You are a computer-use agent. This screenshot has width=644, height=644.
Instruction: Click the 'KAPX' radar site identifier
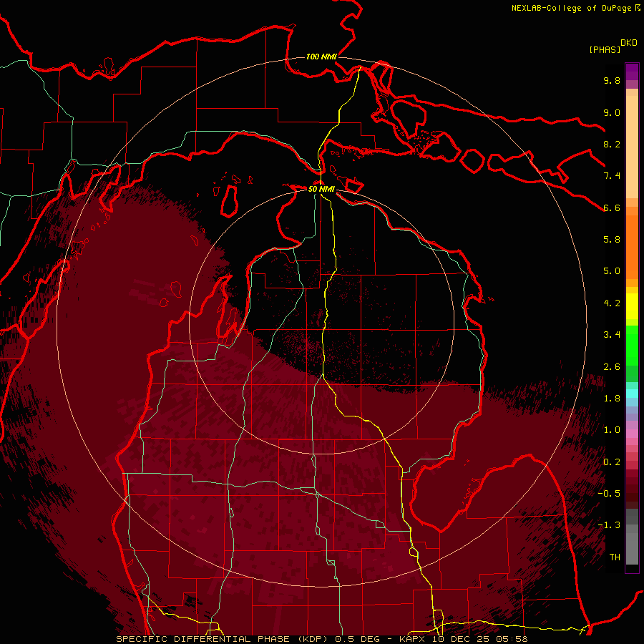(x=414, y=639)
